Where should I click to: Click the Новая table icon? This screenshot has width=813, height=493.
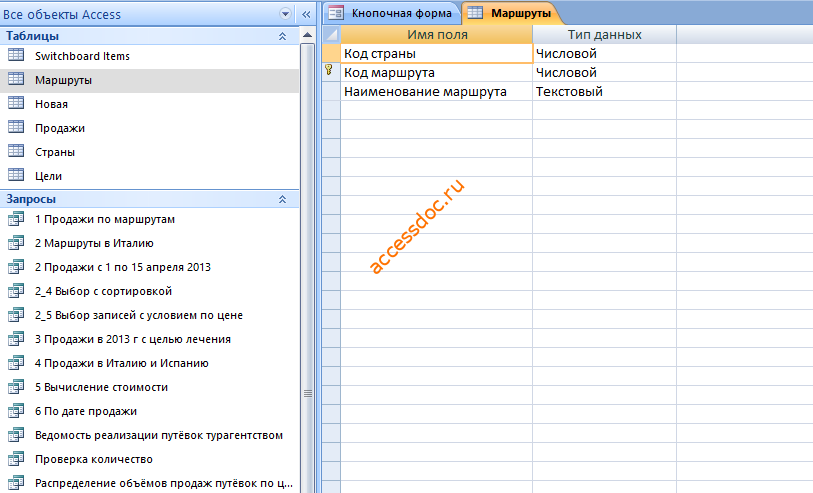pos(16,103)
